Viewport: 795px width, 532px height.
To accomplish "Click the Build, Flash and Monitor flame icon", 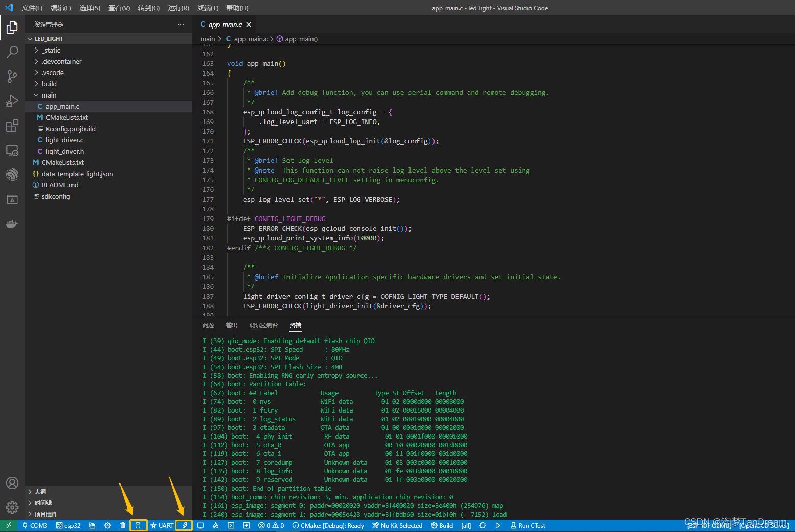I will (216, 525).
